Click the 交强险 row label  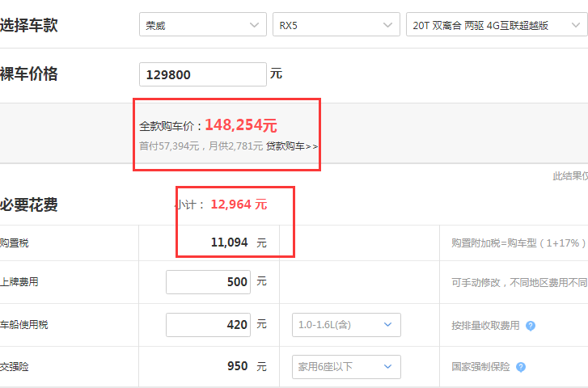(15, 367)
